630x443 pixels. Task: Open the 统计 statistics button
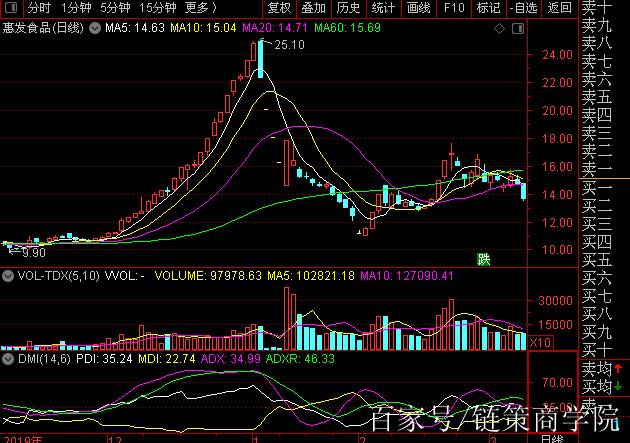pos(383,8)
